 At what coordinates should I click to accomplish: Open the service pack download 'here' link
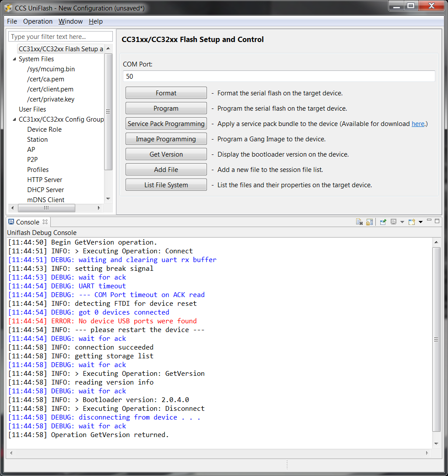(x=418, y=123)
